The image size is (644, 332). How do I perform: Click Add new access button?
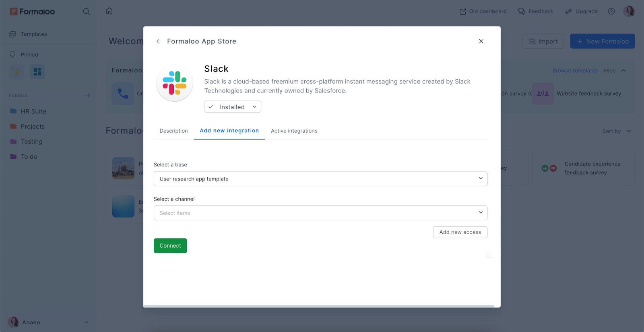tap(460, 232)
